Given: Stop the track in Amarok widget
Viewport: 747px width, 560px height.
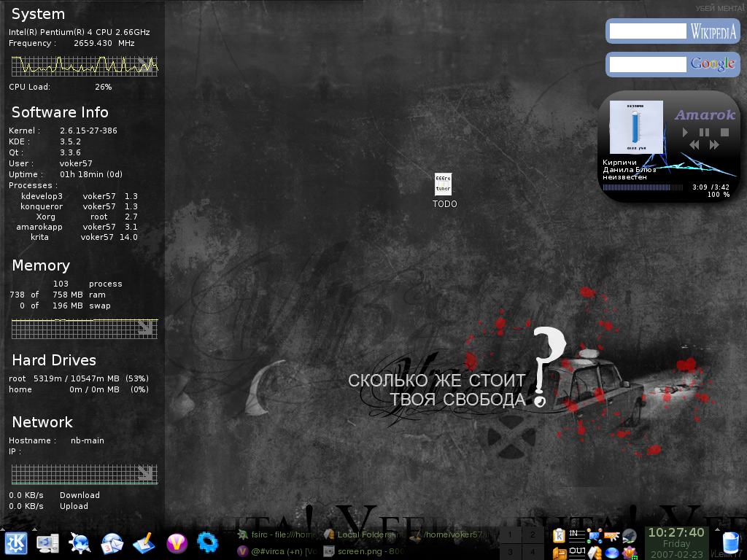Looking at the screenshot, I should (724, 133).
